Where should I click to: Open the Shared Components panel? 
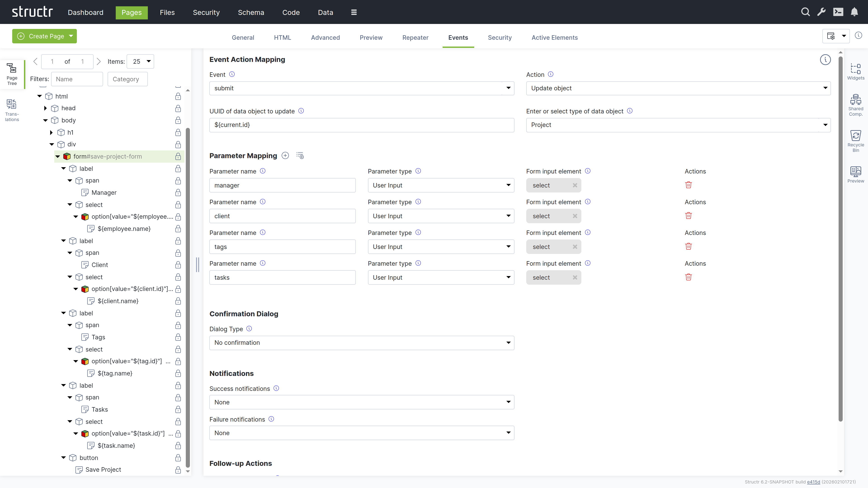click(x=856, y=104)
